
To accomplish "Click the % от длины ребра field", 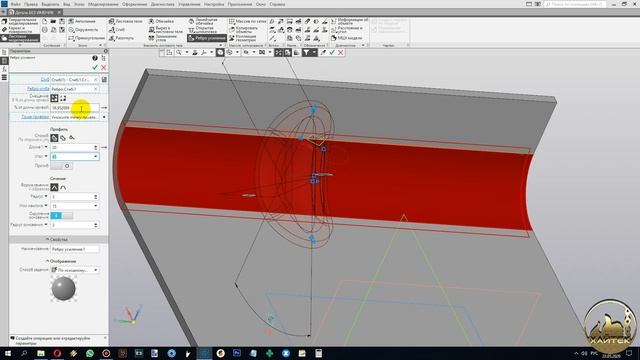I will pyautogui.click(x=74, y=108).
